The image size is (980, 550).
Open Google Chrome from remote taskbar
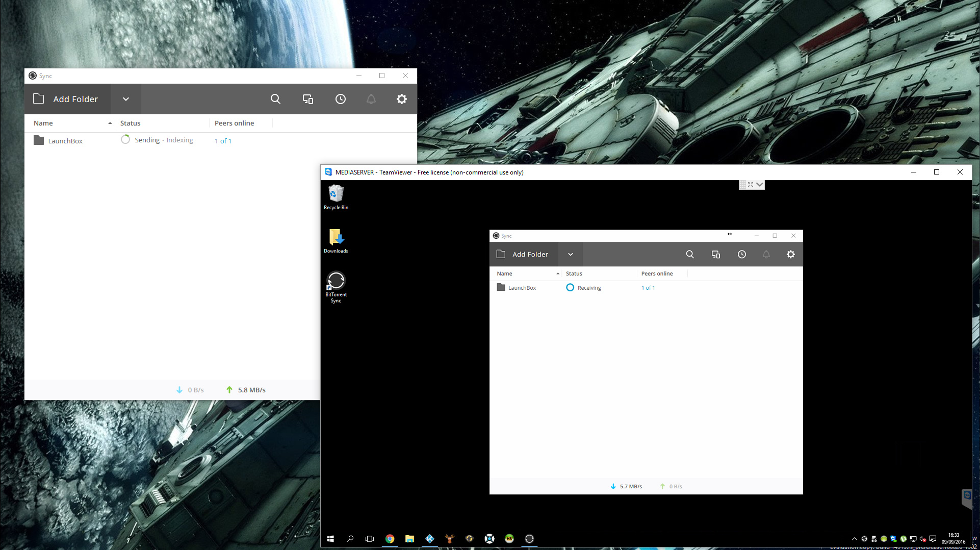390,538
